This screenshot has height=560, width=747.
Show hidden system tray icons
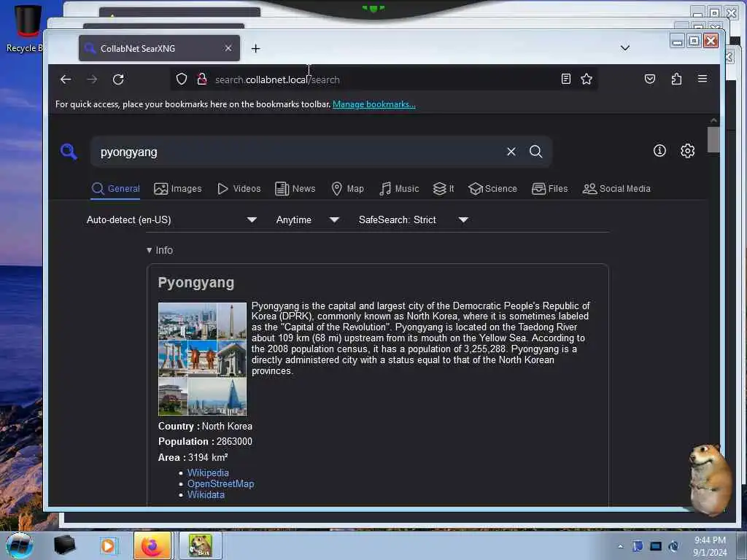coord(620,546)
